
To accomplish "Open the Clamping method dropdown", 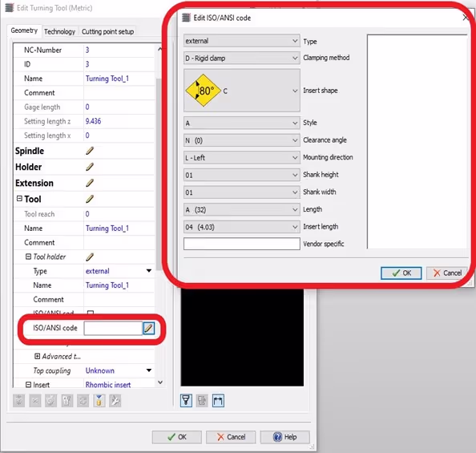I will (x=242, y=58).
